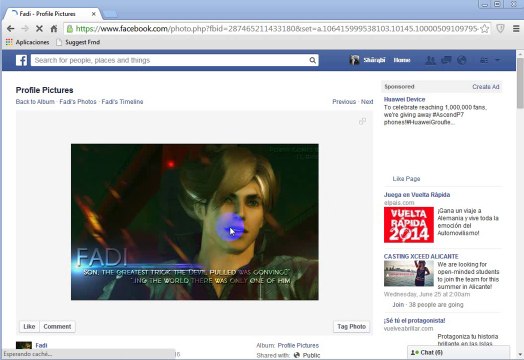The height and width of the screenshot is (360, 524).
Task: Open ¡Sé tú el protagonista! ad
Action: pyautogui.click(x=414, y=321)
